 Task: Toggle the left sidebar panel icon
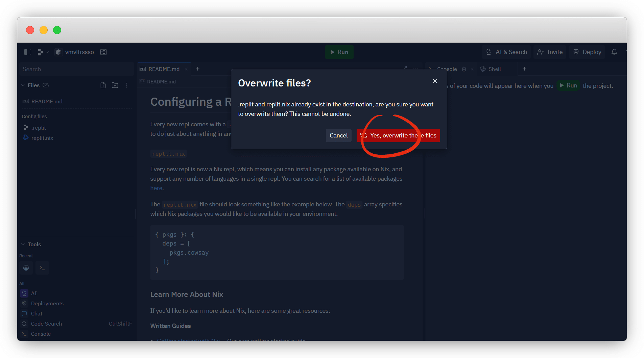point(28,52)
